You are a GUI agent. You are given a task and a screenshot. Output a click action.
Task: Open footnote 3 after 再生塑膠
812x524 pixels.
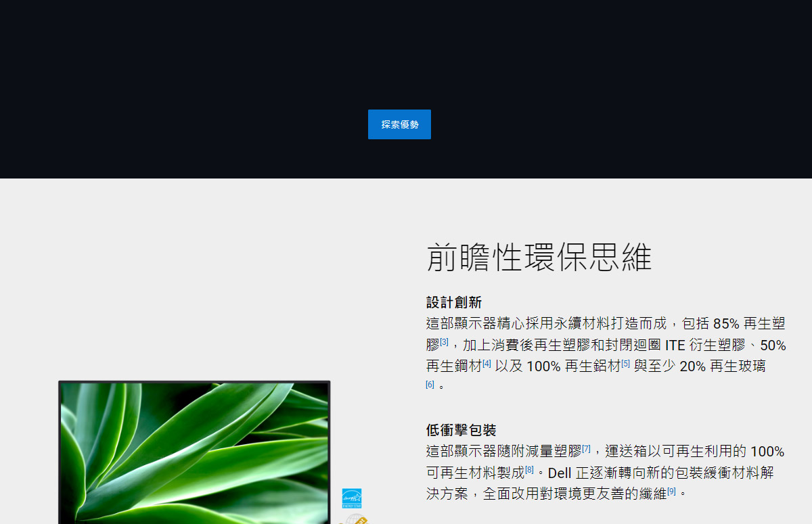coord(444,342)
